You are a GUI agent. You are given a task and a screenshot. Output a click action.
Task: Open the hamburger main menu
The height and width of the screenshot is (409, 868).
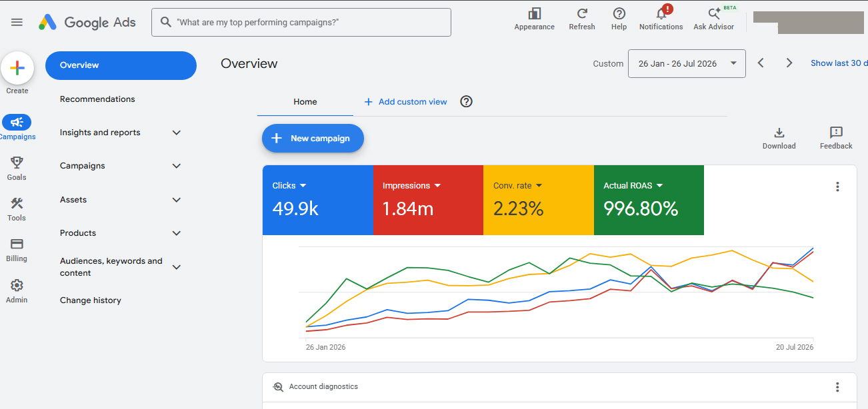tap(17, 22)
